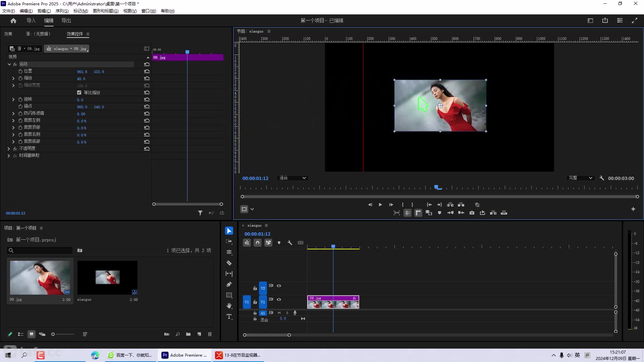Open program monitor settings wrench
Screen dimensions: 644x362
coord(602,178)
